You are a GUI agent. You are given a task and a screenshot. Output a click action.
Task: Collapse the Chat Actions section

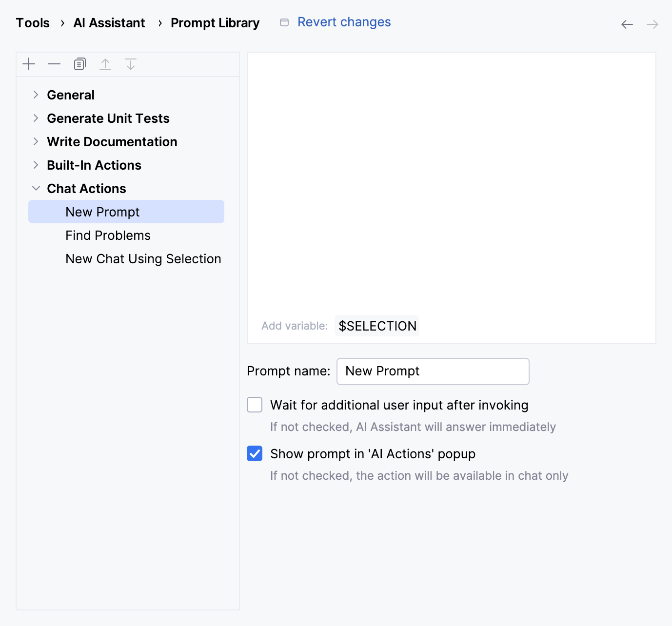tap(36, 188)
